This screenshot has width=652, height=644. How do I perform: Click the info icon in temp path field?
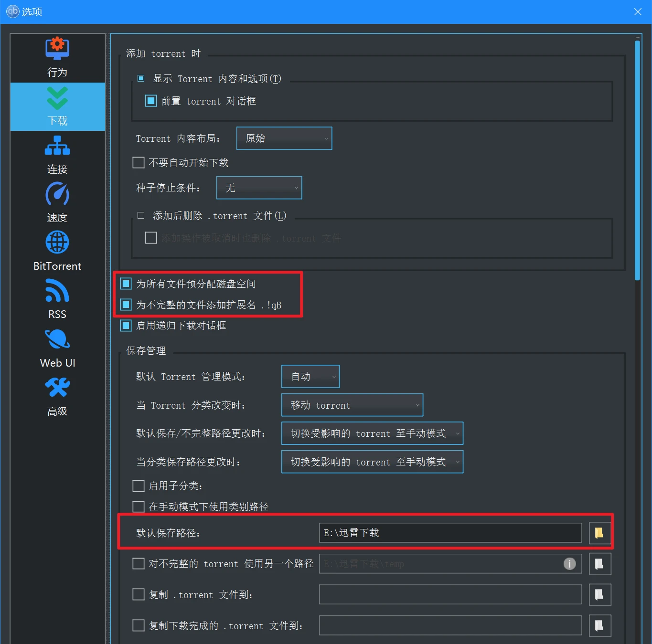pos(569,564)
